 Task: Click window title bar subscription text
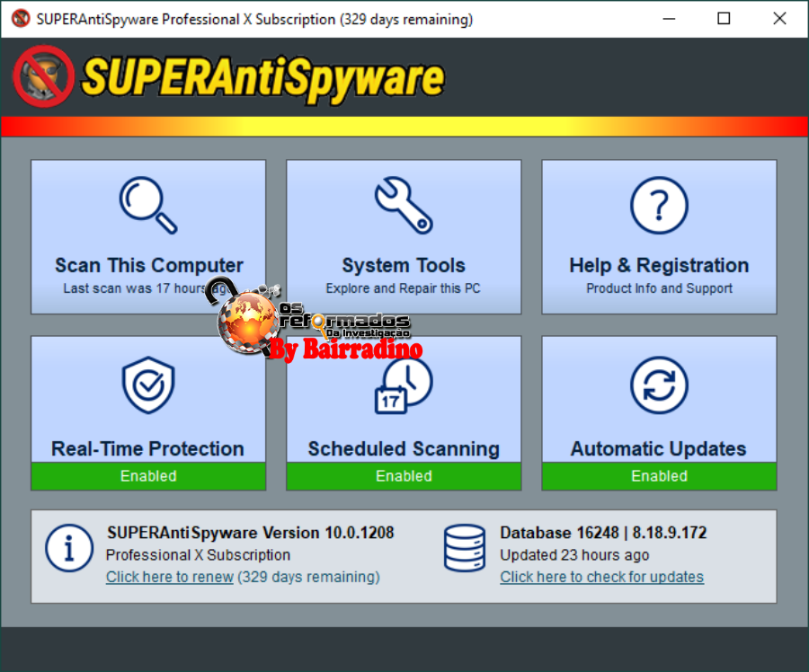coord(254,19)
